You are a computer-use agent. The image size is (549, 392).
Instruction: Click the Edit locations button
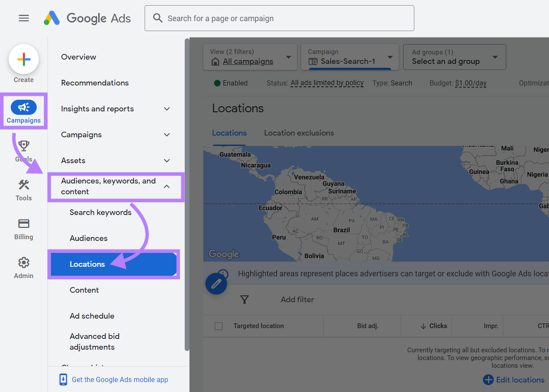click(x=514, y=380)
